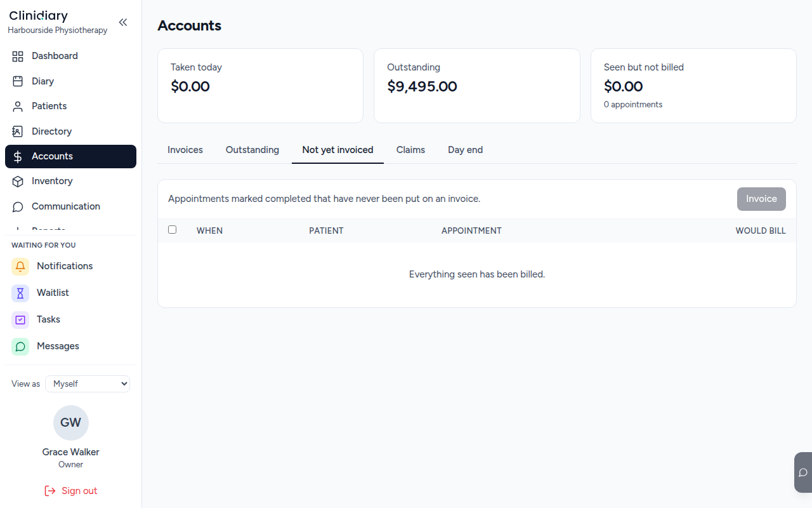Open the floating chat widget icon

803,472
